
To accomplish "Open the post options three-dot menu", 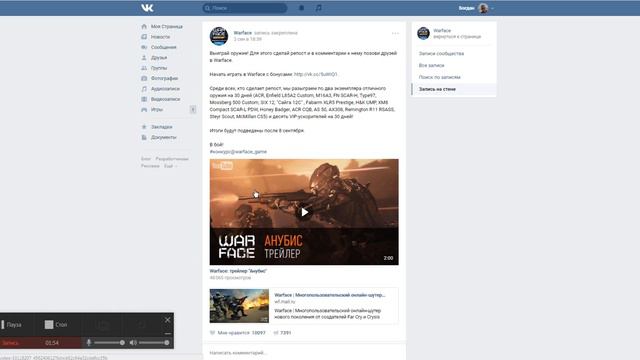I will [x=395, y=33].
